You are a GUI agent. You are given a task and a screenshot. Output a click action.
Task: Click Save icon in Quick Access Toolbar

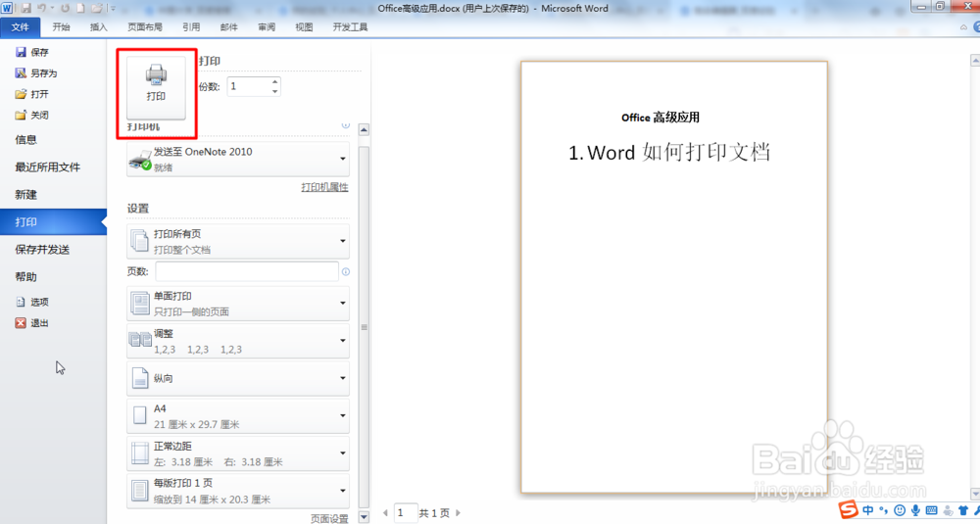25,8
